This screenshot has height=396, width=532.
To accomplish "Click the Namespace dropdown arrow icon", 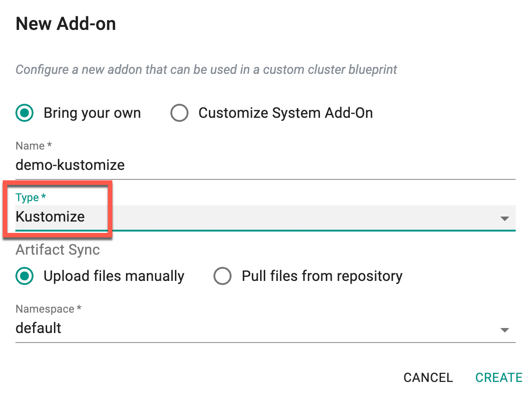I will 504,330.
